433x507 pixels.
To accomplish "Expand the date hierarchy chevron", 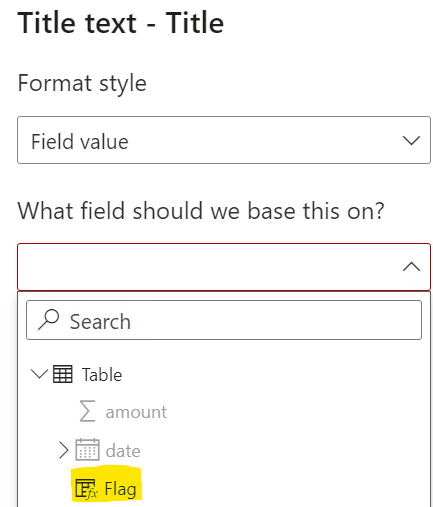I will (63, 450).
